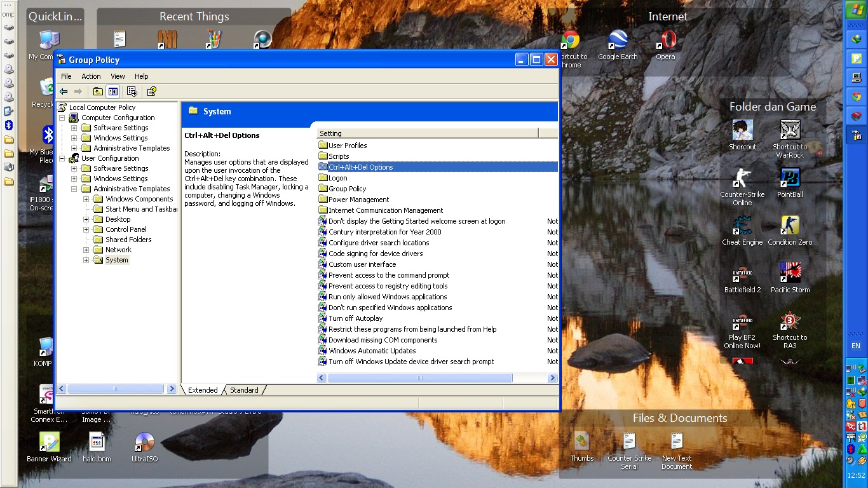868x488 pixels.
Task: Select Prevent access to the command prompt
Action: click(389, 275)
